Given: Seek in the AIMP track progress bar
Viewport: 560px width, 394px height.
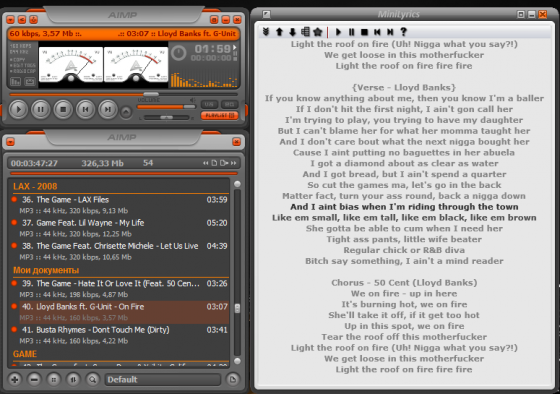Looking at the screenshot, I should point(124,94).
